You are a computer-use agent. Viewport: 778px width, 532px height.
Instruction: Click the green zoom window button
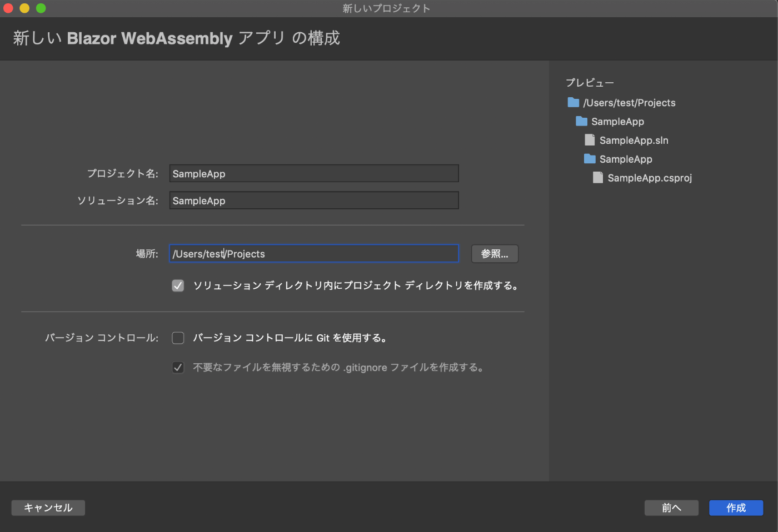point(41,8)
